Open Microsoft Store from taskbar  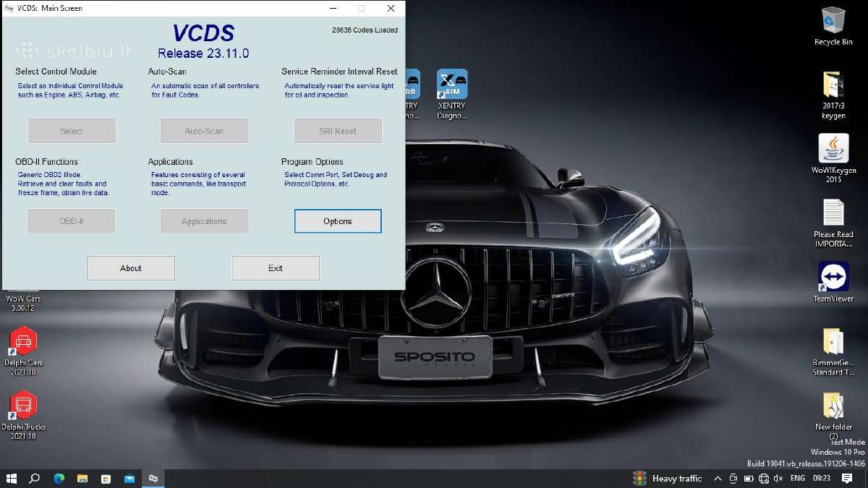click(x=106, y=479)
